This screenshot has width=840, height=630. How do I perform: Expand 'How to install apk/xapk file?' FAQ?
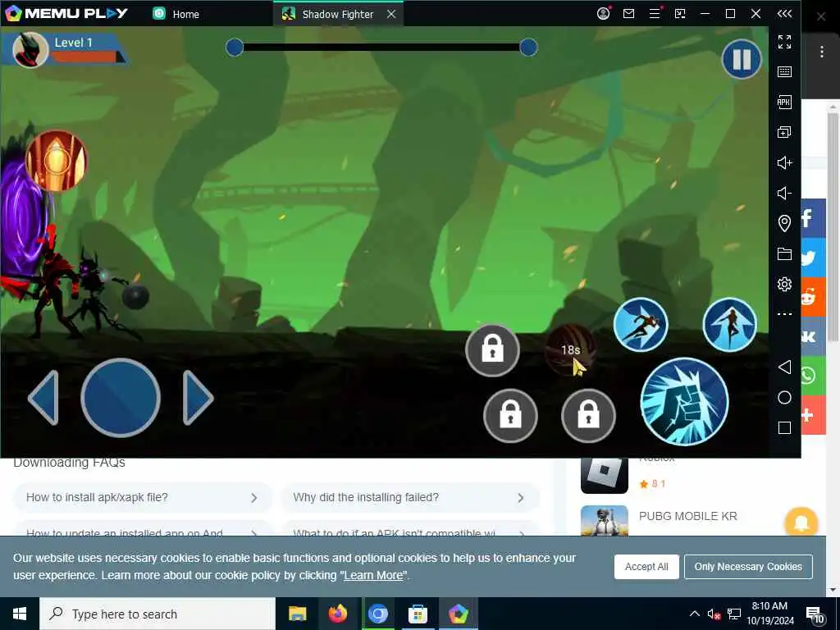(143, 498)
